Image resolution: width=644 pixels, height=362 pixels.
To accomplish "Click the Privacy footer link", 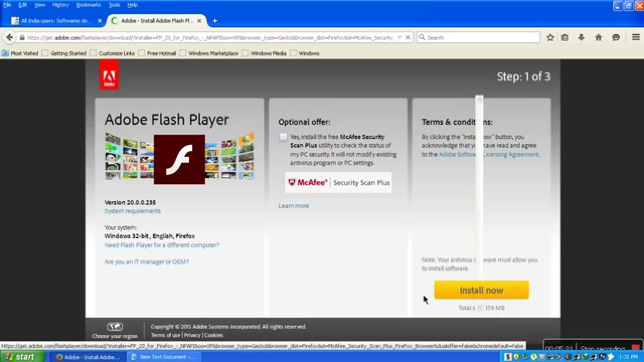I will 192,335.
